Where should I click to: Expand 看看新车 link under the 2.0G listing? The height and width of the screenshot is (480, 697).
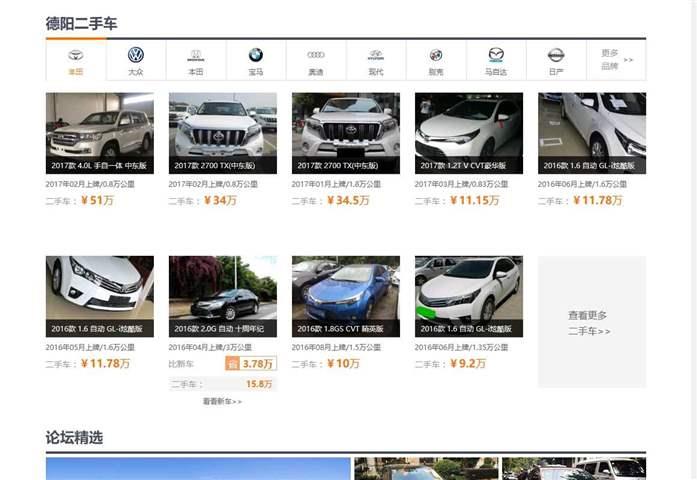pyautogui.click(x=222, y=401)
